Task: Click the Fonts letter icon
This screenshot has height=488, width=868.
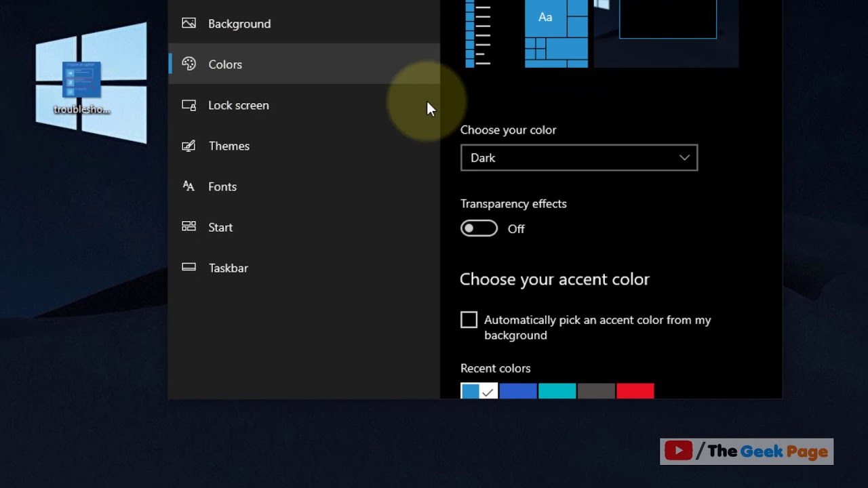Action: [189, 186]
